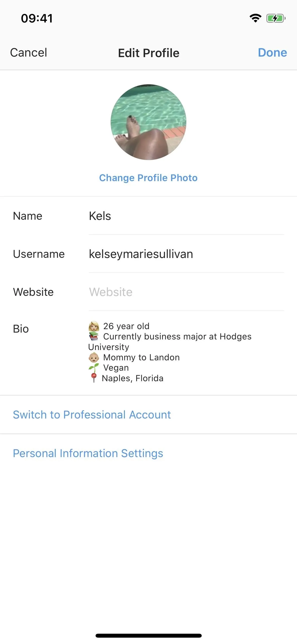
Task: Tap the woman emoji in bio
Action: point(94,326)
